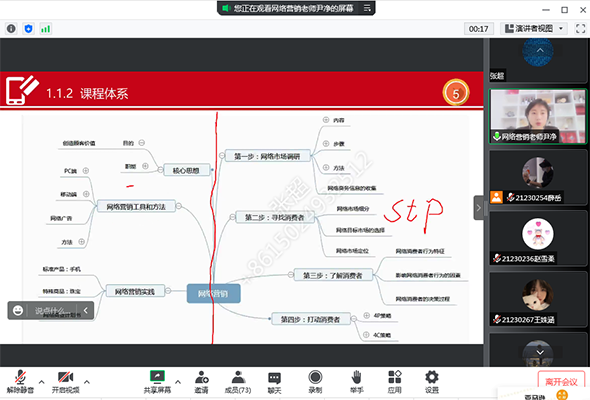
Task: Open the share screen option
Action: point(157,382)
